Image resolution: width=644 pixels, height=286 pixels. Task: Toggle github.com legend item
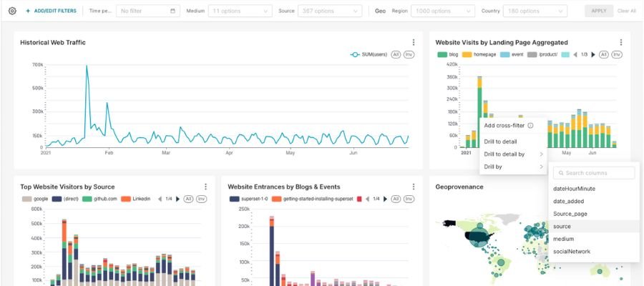(x=99, y=199)
